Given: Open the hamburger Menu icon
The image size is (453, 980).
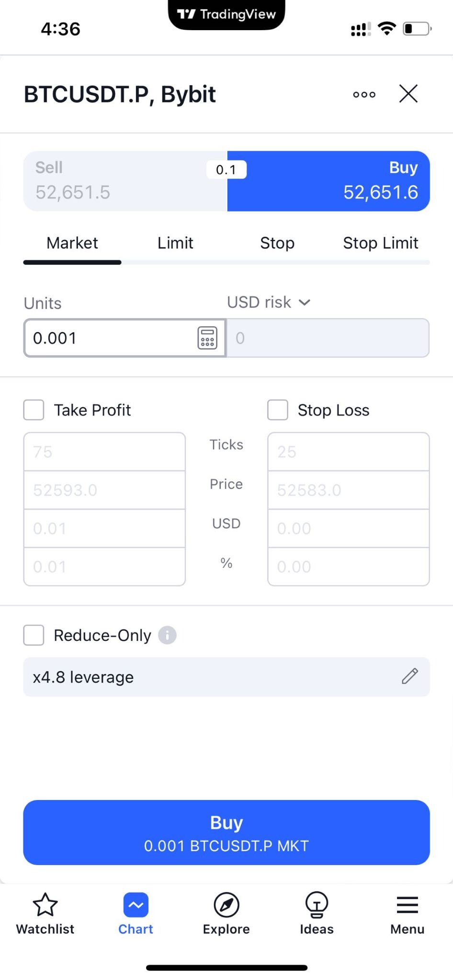Looking at the screenshot, I should (x=407, y=904).
